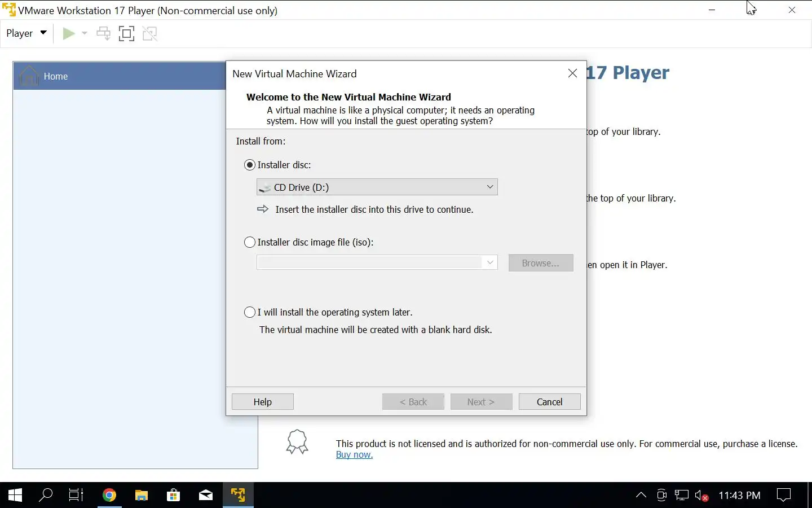812x508 pixels.
Task: Click the arrow icon beside insert disc message
Action: pyautogui.click(x=263, y=209)
